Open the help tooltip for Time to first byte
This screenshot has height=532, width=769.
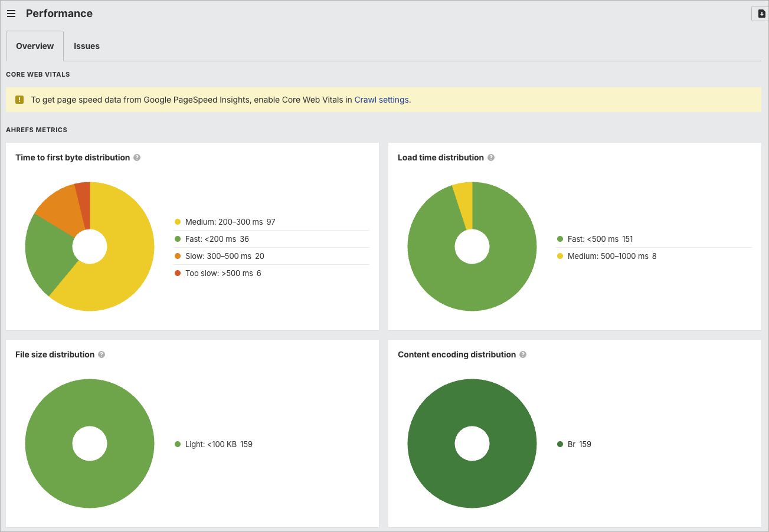coord(137,157)
